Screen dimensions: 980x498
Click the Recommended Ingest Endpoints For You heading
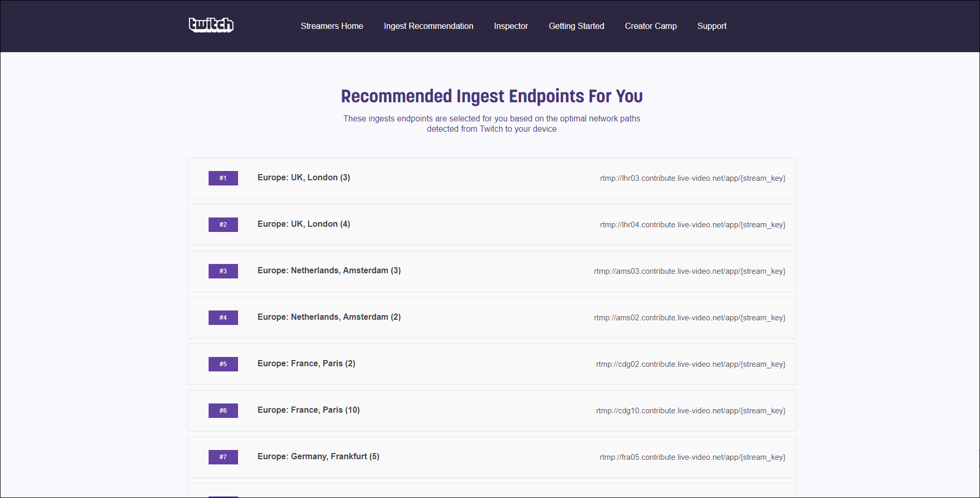pyautogui.click(x=492, y=96)
